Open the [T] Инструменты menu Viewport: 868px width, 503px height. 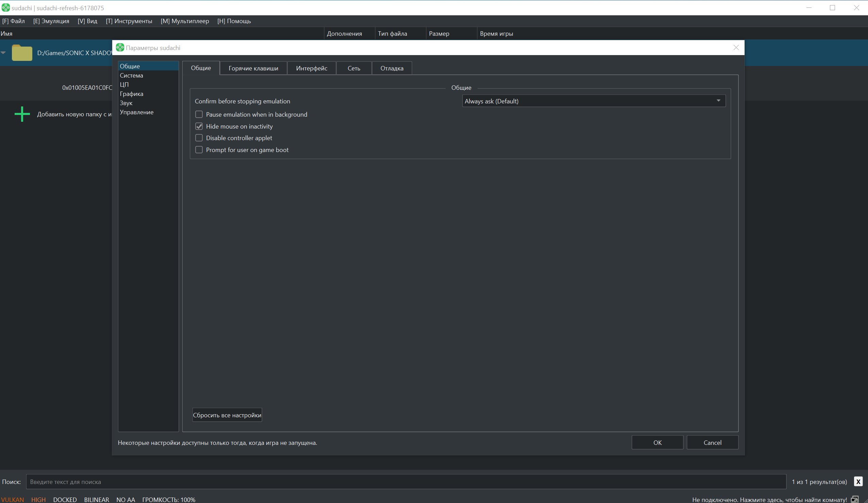pyautogui.click(x=129, y=21)
